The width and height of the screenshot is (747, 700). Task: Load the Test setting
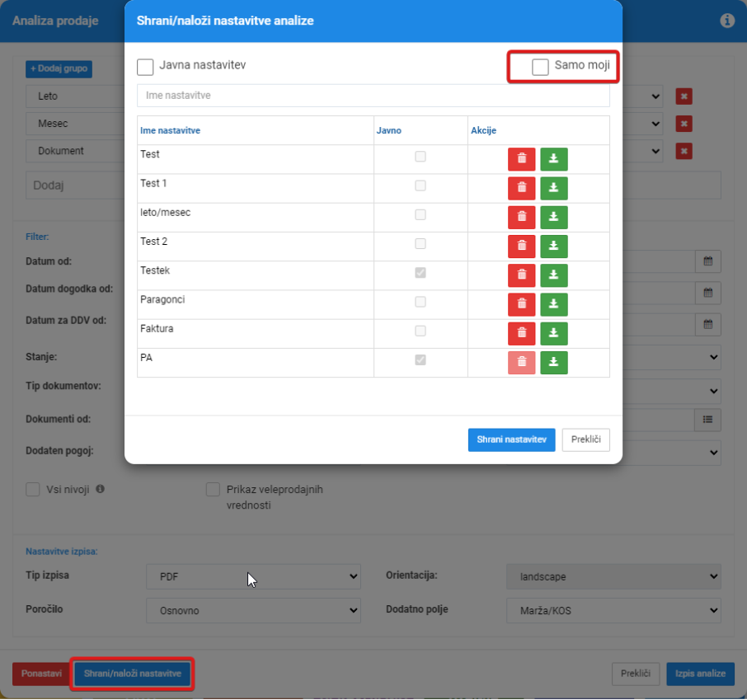[x=553, y=159]
